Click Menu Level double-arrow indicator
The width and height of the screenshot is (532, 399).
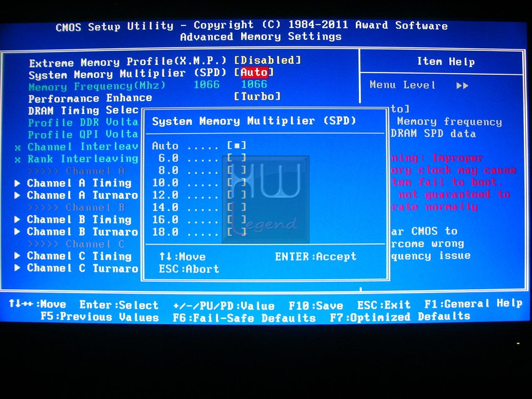462,86
